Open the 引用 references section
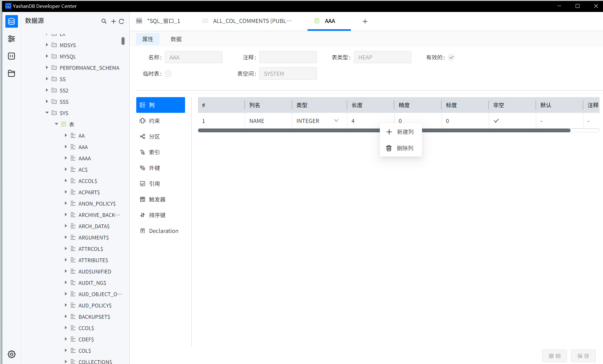Image resolution: width=603 pixels, height=364 pixels. pyautogui.click(x=161, y=184)
